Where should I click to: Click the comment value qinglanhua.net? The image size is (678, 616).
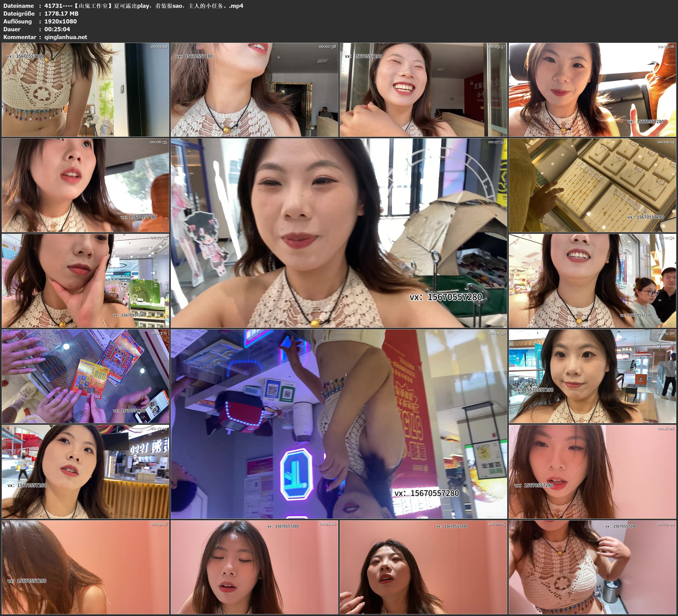point(66,37)
